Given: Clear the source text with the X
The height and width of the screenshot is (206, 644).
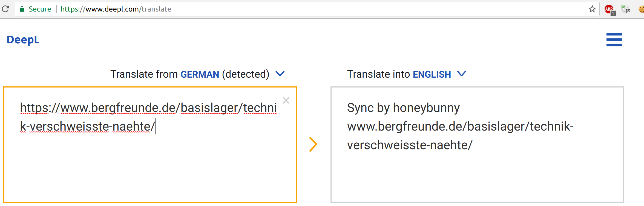Looking at the screenshot, I should tap(286, 100).
